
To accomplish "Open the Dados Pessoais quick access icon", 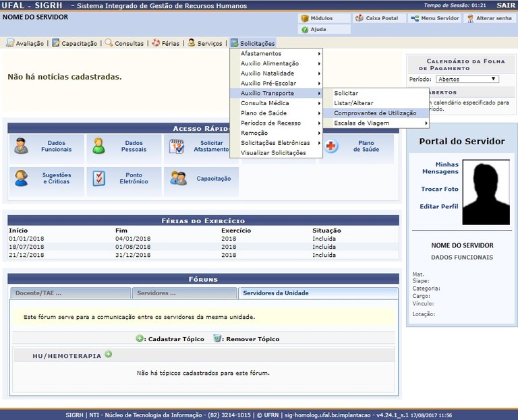I will click(x=99, y=146).
